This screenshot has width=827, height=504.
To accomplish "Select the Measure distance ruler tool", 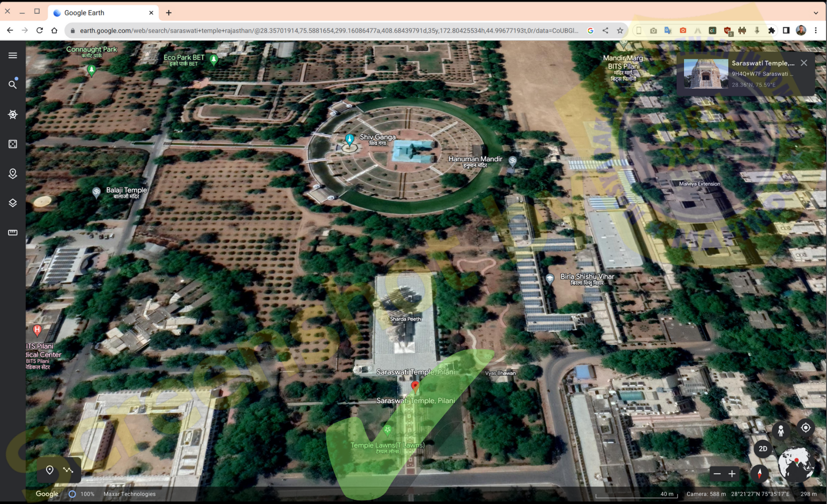I will (x=13, y=232).
